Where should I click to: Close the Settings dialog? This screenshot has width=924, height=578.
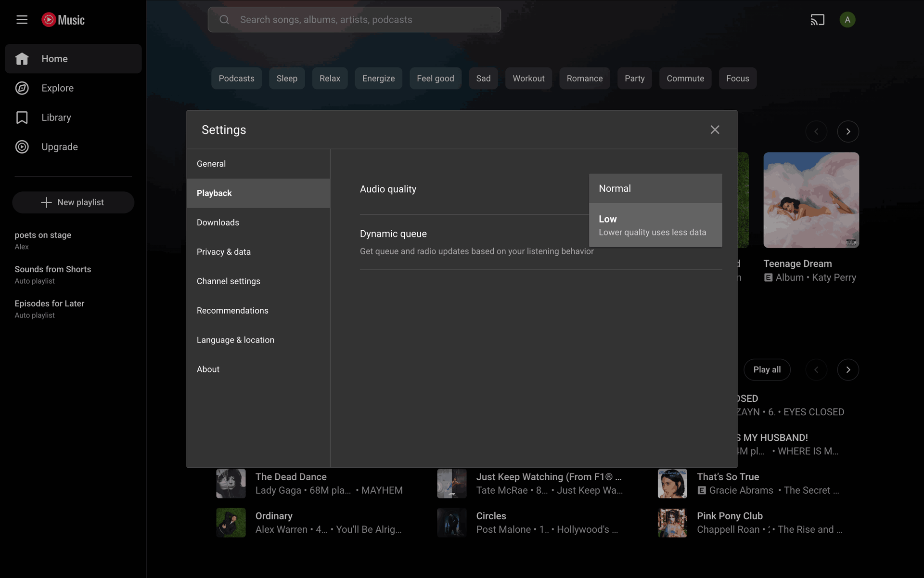click(x=715, y=130)
